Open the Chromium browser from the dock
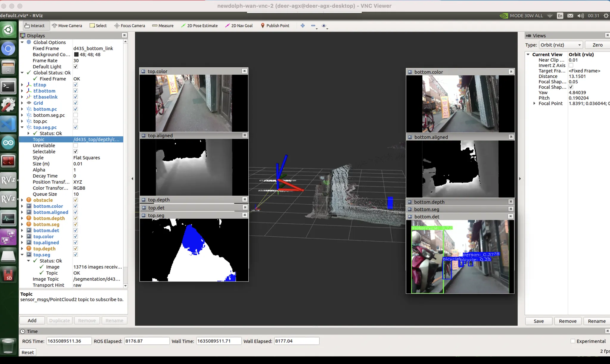 (8, 49)
